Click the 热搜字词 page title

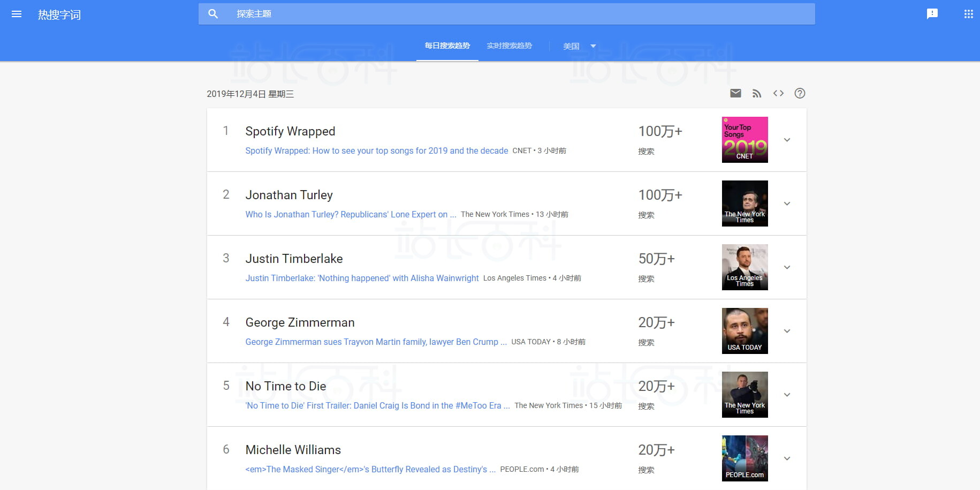coord(59,15)
